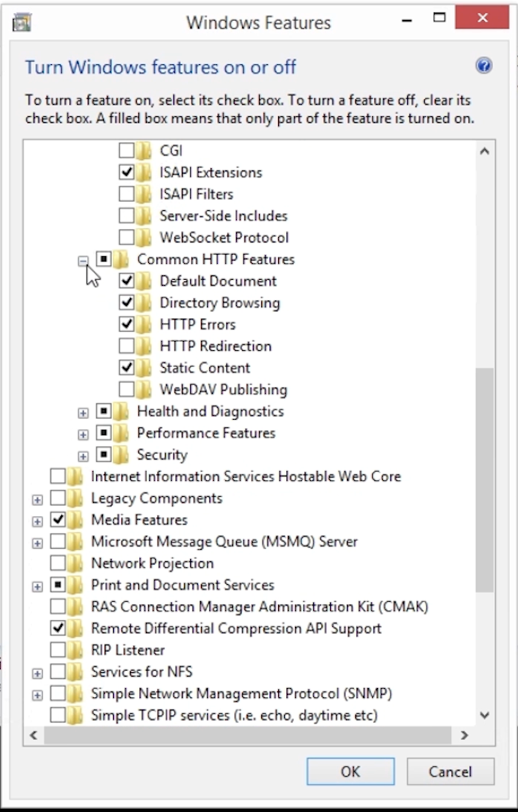Check the WebSocket Protocol checkbox

(126, 237)
